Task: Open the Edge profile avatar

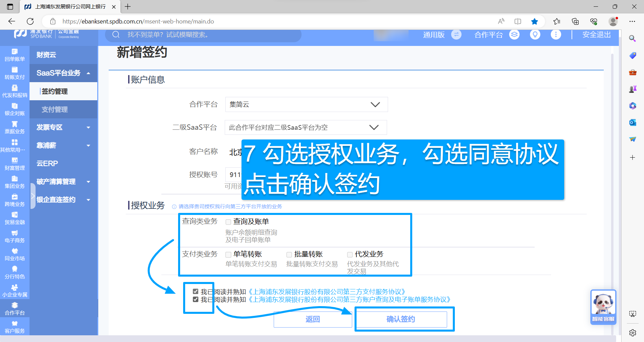Action: click(613, 21)
